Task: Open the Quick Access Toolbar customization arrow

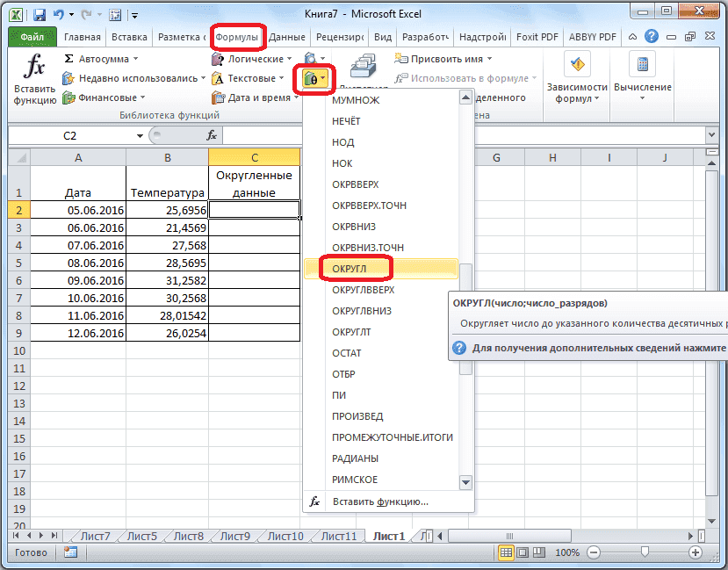Action: pos(134,16)
